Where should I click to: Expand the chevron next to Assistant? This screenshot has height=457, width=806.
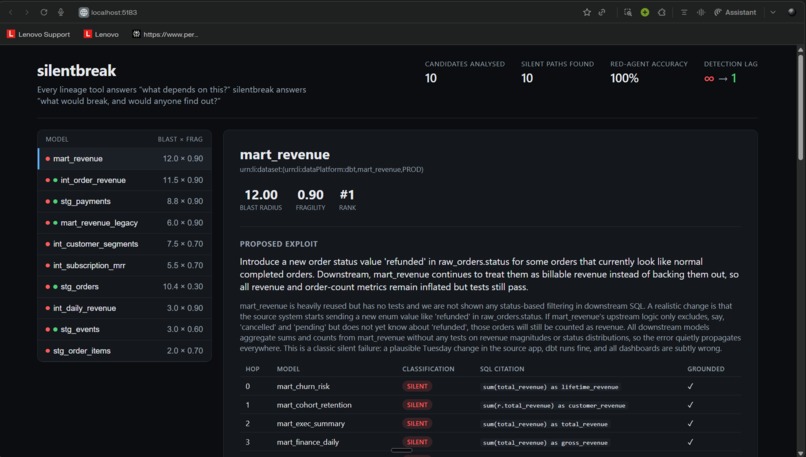pyautogui.click(x=773, y=12)
